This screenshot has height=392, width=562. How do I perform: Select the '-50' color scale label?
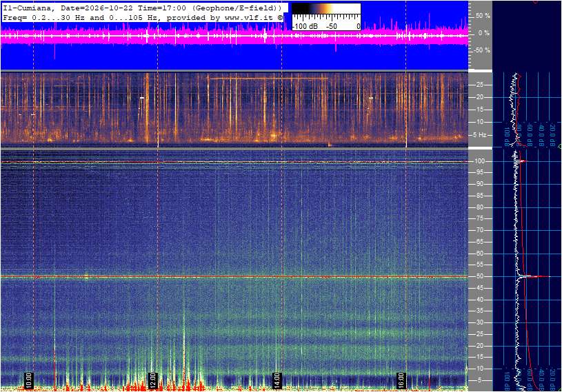332,26
